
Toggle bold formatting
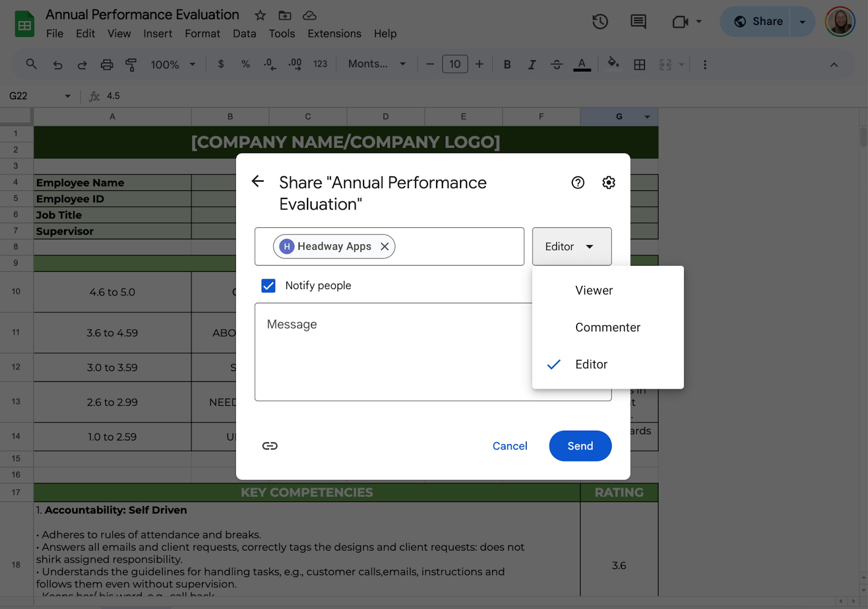point(507,65)
